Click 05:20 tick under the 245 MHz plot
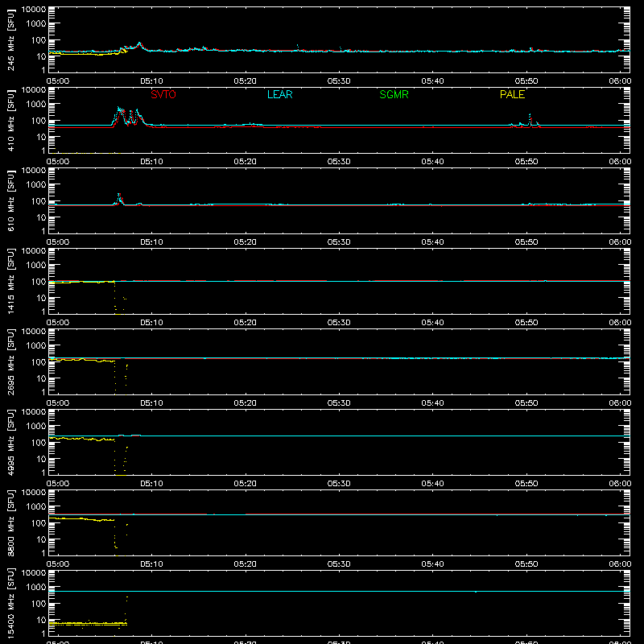 [x=246, y=81]
